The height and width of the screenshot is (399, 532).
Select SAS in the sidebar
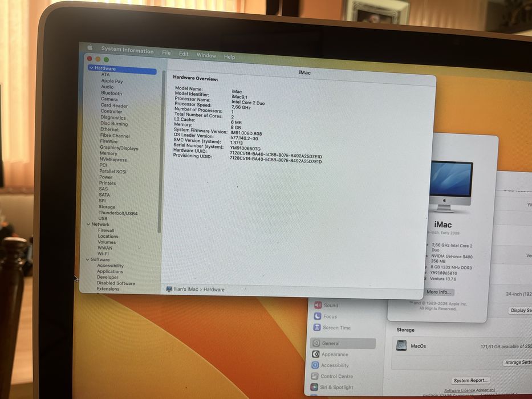103,189
